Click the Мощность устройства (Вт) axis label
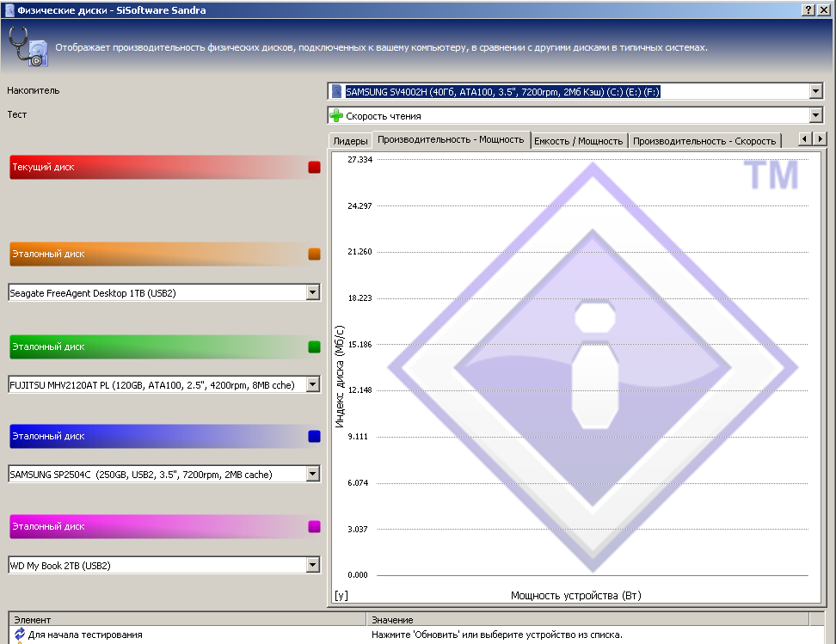 tap(575, 596)
